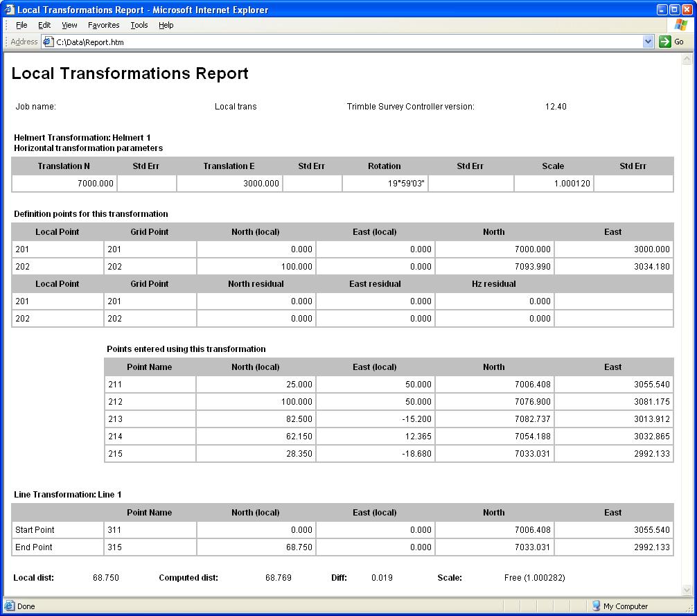Image resolution: width=697 pixels, height=616 pixels.
Task: Click the My Computer zone icon
Action: [595, 606]
